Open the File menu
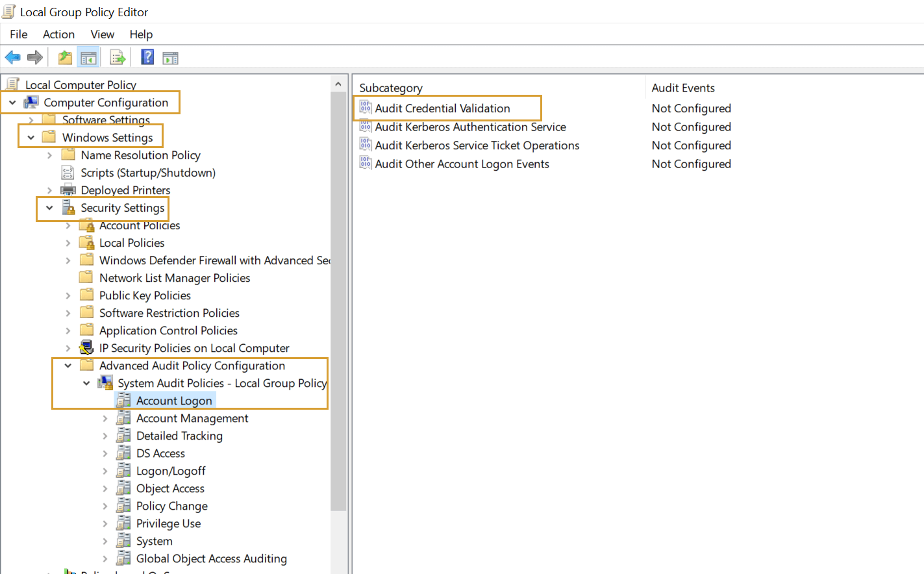 point(18,34)
